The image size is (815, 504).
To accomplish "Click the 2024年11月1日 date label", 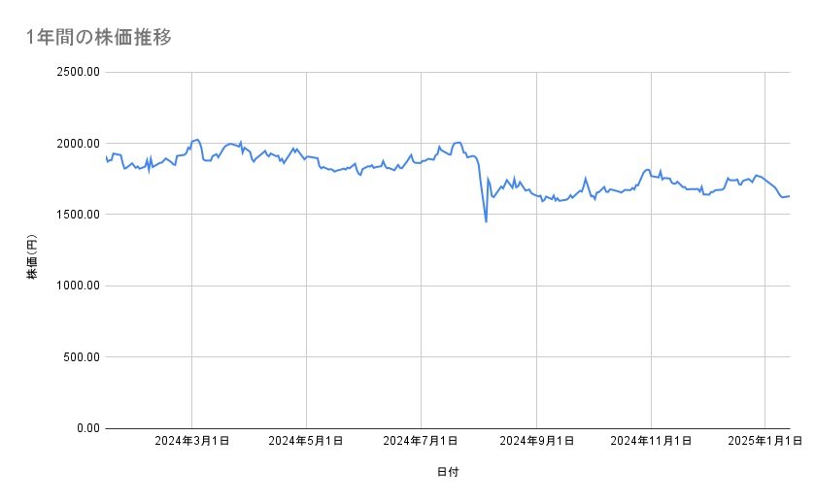I will pyautogui.click(x=651, y=442).
